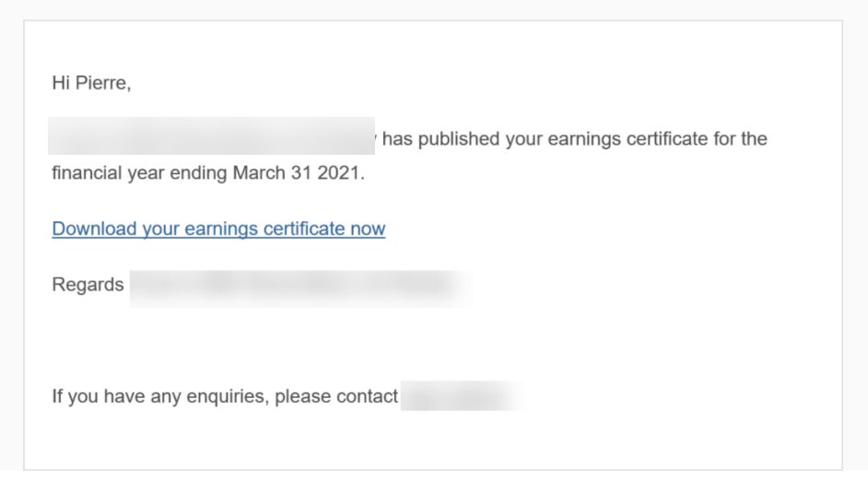
Task: Click the blurred company name before 'has published'
Action: pyautogui.click(x=211, y=135)
